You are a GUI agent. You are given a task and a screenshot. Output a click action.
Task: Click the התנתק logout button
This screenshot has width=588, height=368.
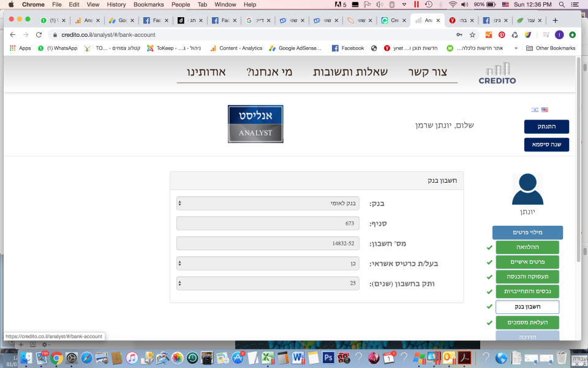point(546,126)
